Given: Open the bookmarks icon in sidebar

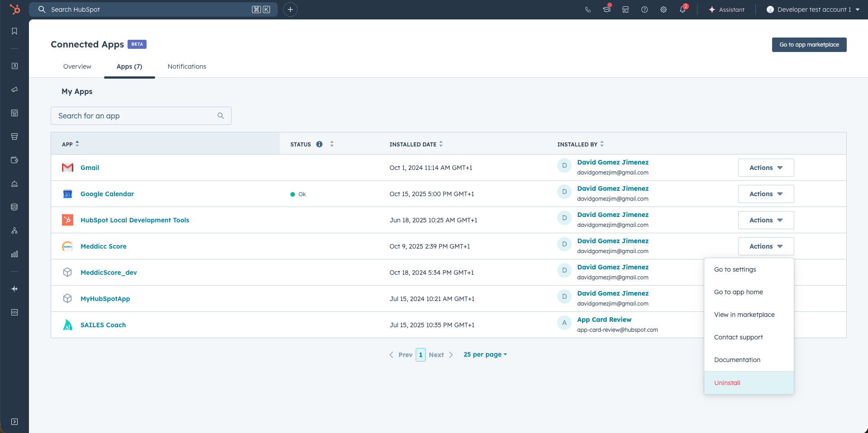Looking at the screenshot, I should [x=14, y=31].
